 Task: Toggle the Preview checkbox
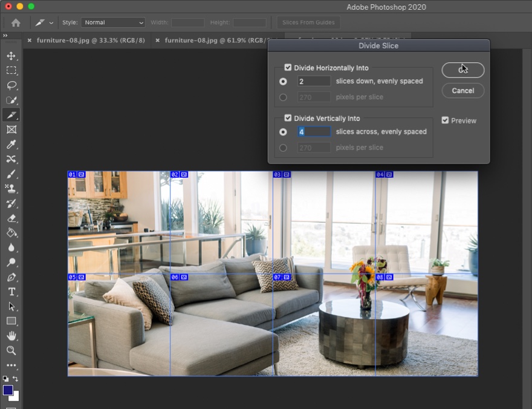tap(445, 120)
